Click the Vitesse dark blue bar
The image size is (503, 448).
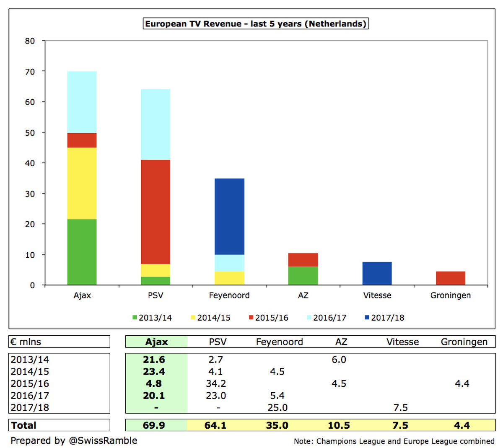377,274
